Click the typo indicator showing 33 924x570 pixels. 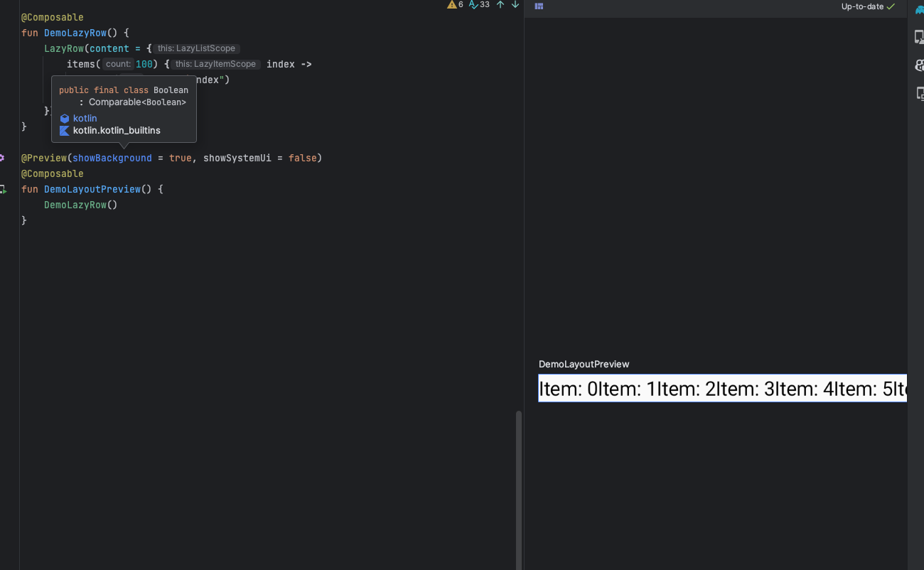tap(479, 5)
